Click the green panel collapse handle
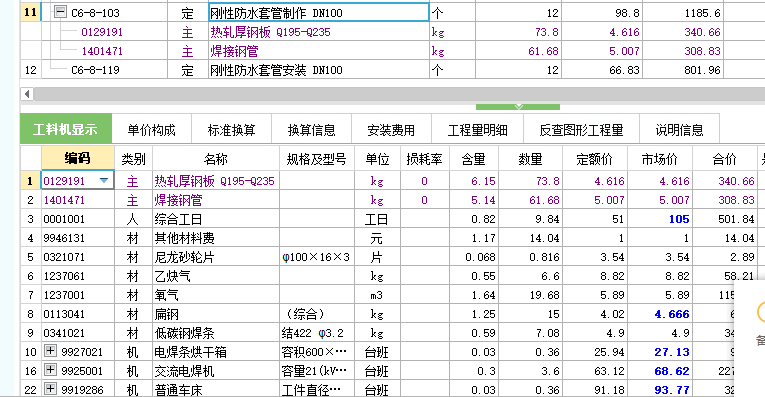This screenshot has height=397, width=765. pyautogui.click(x=518, y=106)
